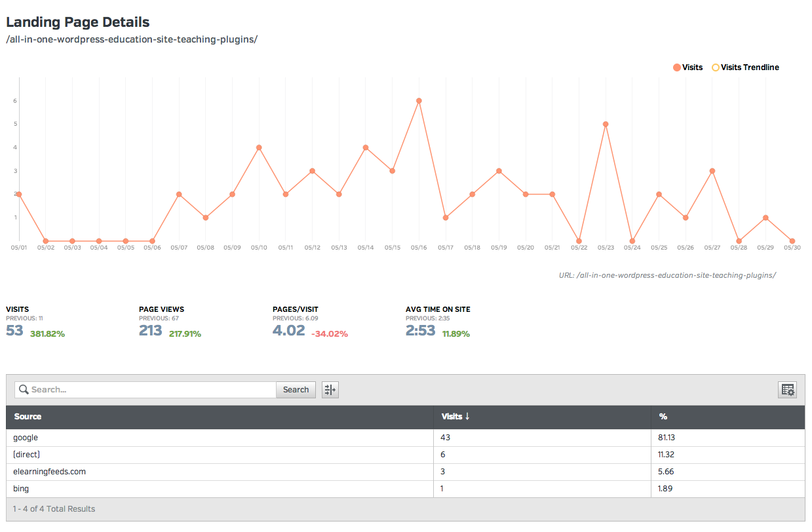This screenshot has height=532, width=812.
Task: Sort table by Source column header
Action: tap(28, 417)
